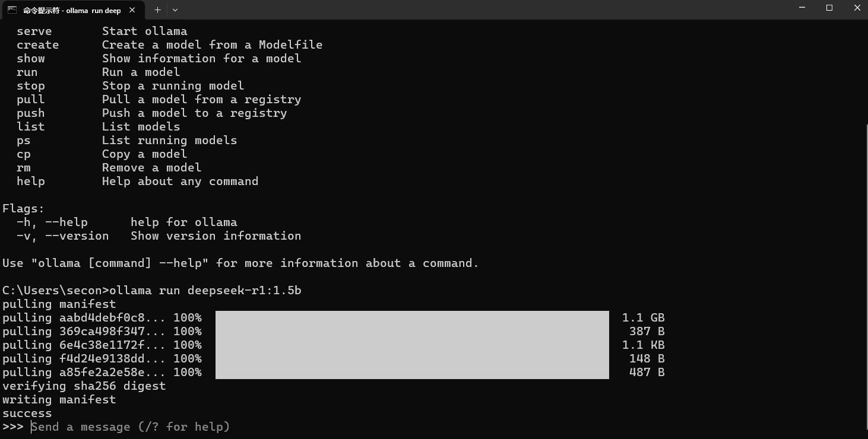Viewport: 868px width, 439px height.
Task: Close the terminal window
Action: pos(857,8)
